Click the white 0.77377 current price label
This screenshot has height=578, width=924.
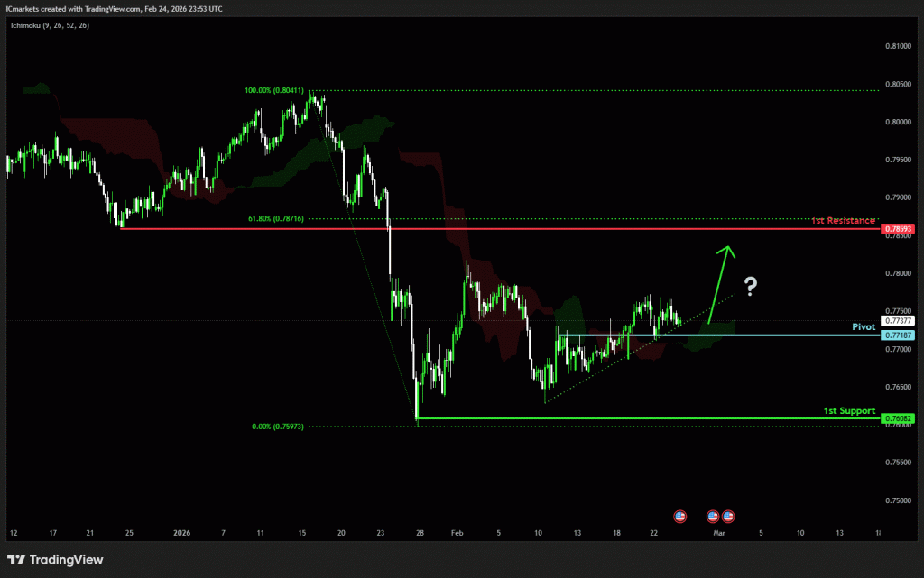(899, 320)
